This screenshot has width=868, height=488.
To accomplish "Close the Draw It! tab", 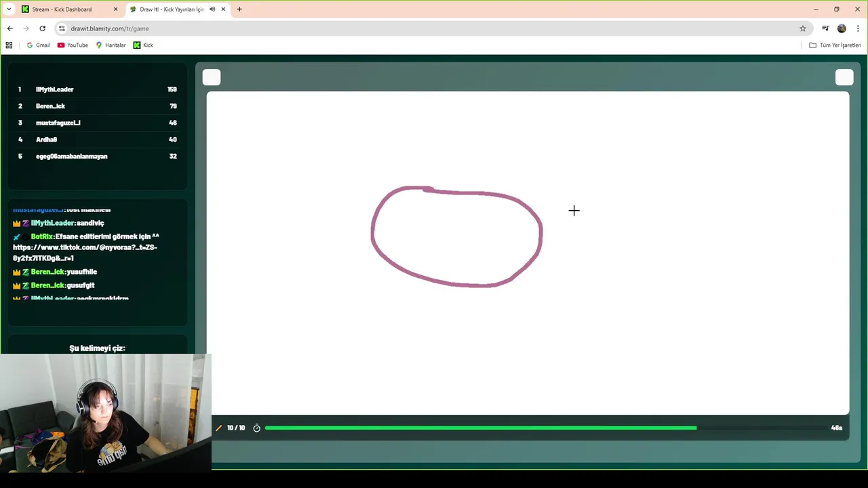I will click(223, 9).
